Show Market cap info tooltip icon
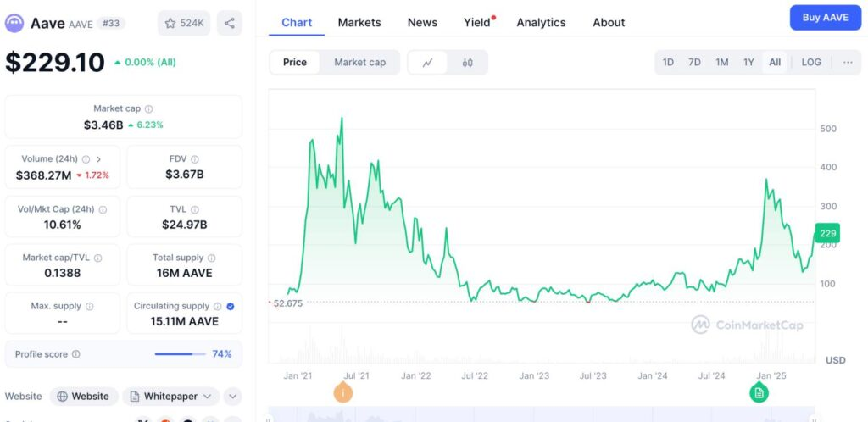868x422 pixels. point(149,109)
